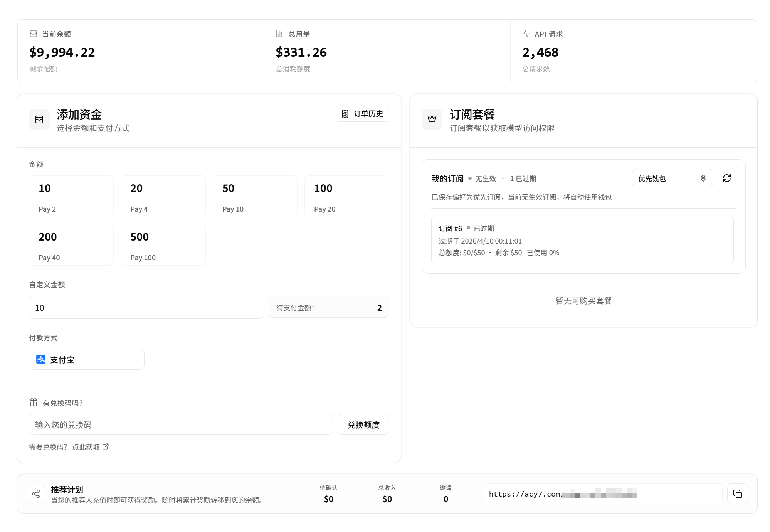Click the referral URL field https://acy7.com
The height and width of the screenshot is (532, 770).
[602, 494]
